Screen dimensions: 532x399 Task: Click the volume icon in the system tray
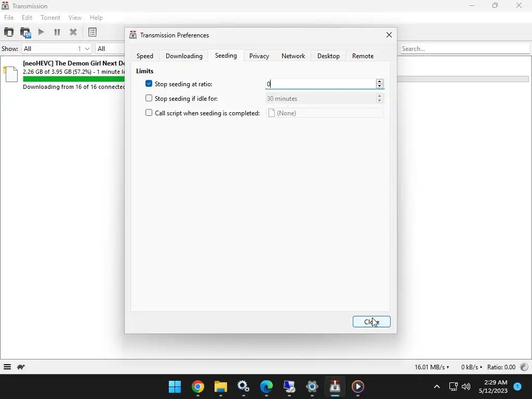466,387
